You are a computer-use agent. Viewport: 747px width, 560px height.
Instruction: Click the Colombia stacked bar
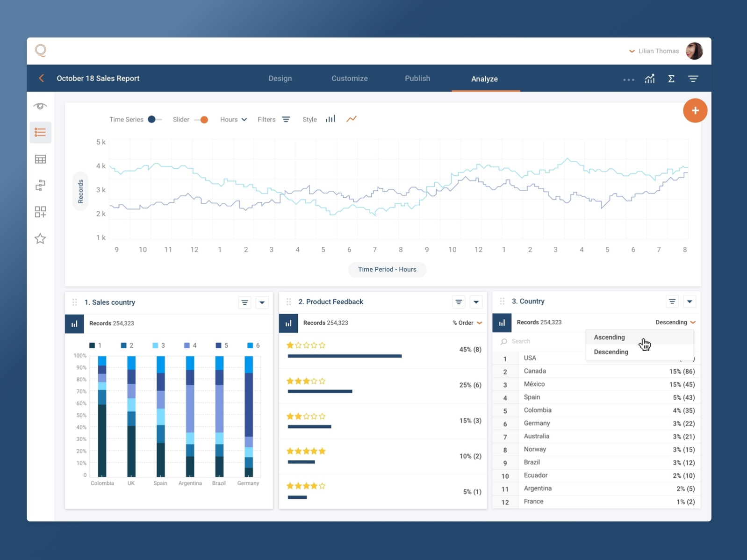tap(102, 416)
